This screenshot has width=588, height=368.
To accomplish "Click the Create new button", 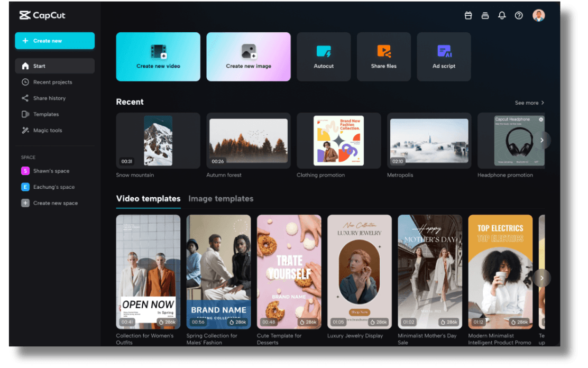I will (x=54, y=41).
